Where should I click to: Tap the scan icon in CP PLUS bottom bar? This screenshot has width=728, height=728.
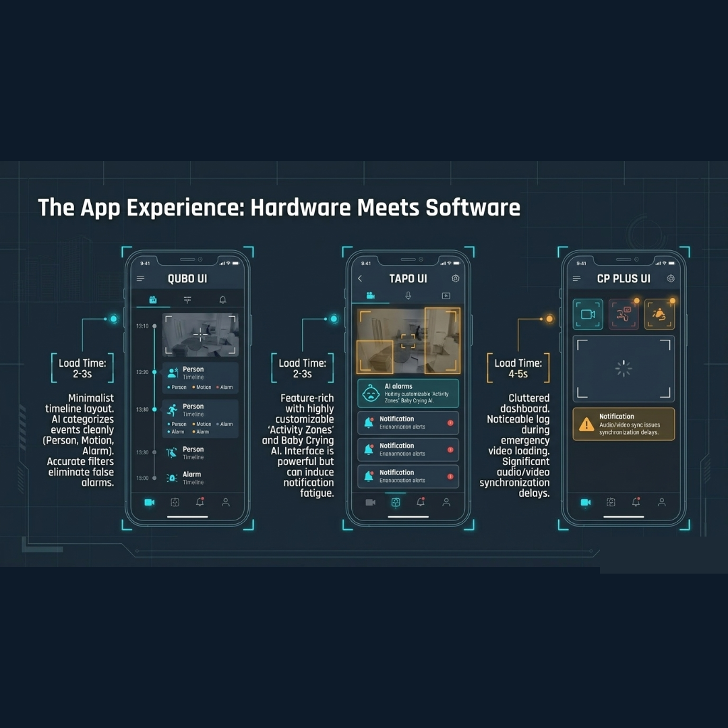click(611, 502)
